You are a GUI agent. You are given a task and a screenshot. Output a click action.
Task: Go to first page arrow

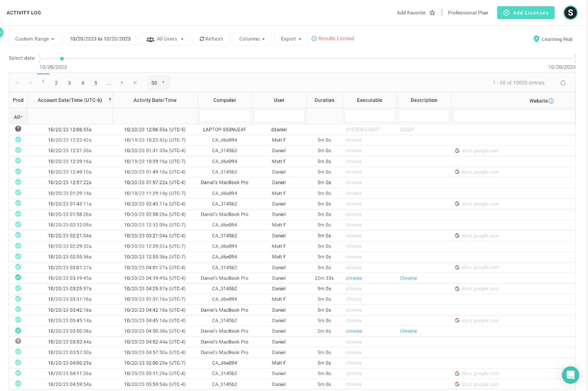tap(17, 83)
